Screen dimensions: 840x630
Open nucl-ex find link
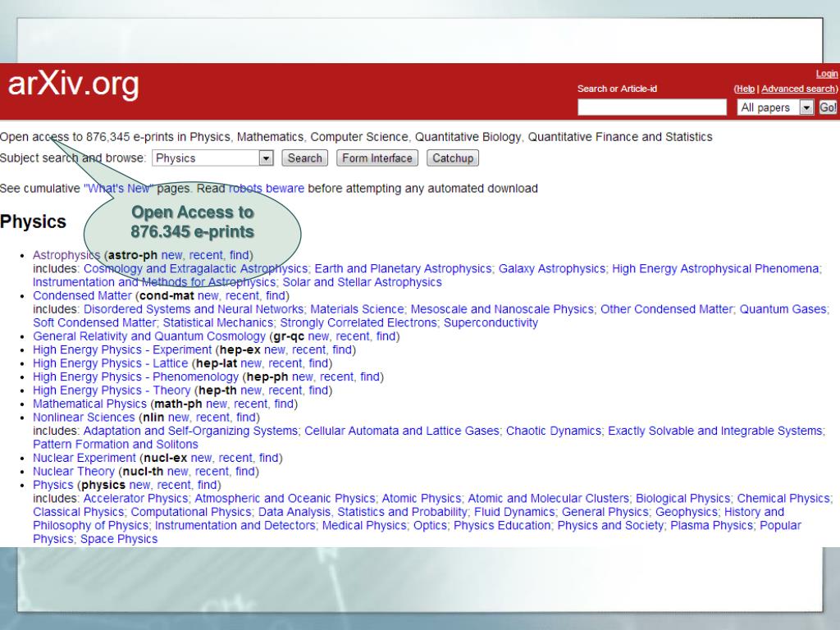pos(268,458)
